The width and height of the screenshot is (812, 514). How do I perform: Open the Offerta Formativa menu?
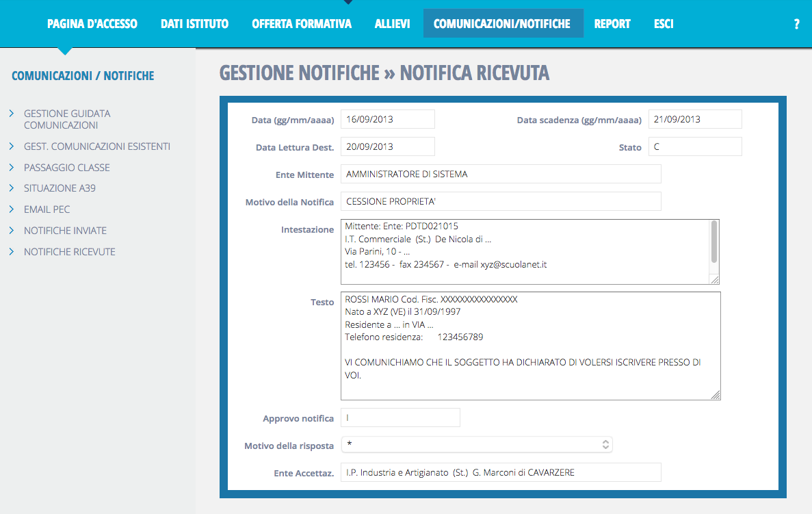[302, 24]
